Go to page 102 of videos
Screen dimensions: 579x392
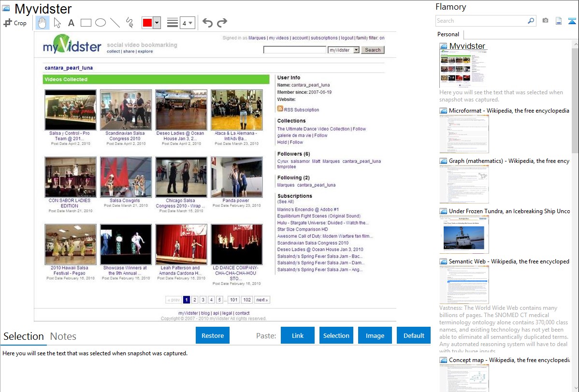click(247, 300)
